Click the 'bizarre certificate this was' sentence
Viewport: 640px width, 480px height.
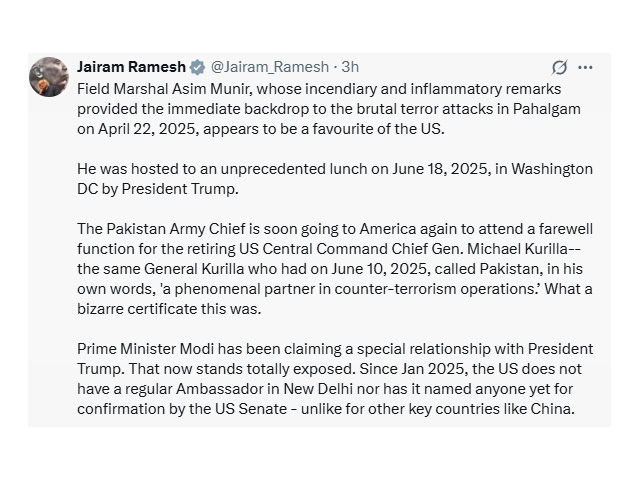click(x=169, y=309)
